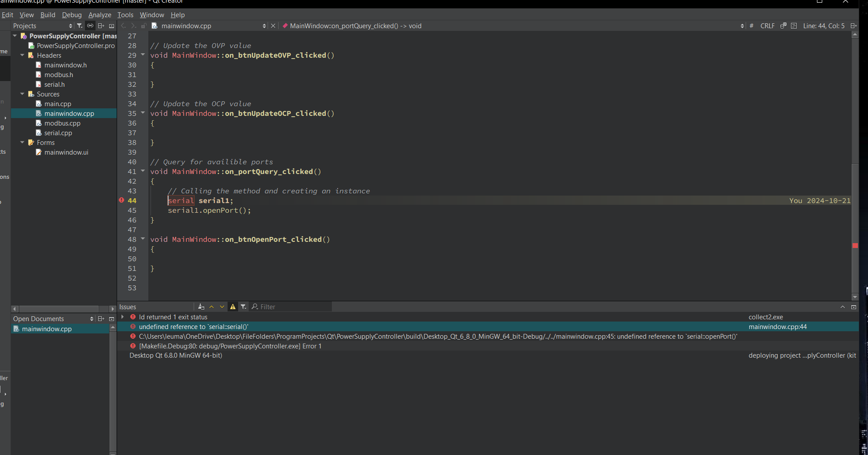This screenshot has height=455, width=868.
Task: Toggle the outline text-wrap icon in editor toolbar
Action: (794, 26)
